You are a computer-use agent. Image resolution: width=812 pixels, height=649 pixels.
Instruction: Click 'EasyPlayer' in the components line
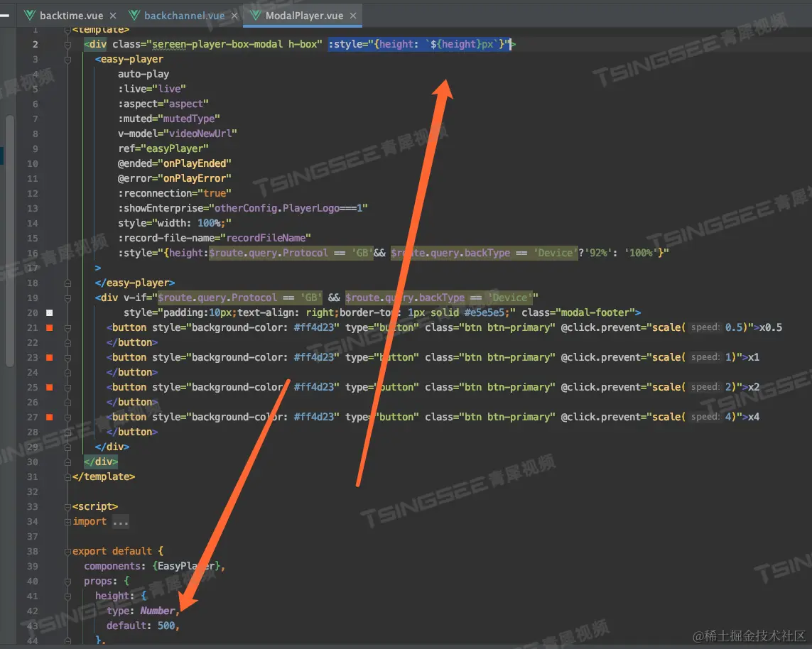(186, 566)
